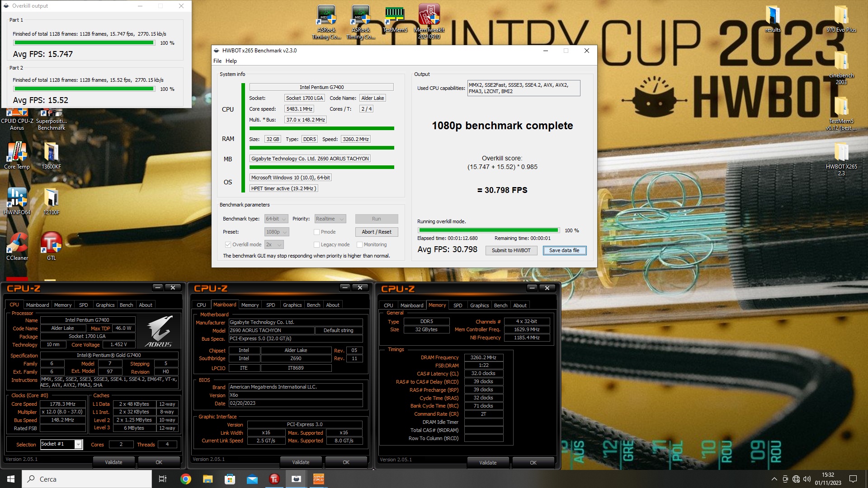Open Google Chrome from the taskbar
The image size is (868, 488).
coord(185,479)
